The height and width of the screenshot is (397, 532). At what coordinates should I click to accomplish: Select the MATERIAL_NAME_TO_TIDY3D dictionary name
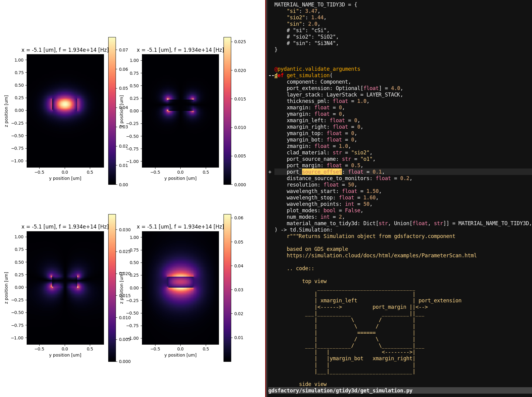(x=311, y=5)
